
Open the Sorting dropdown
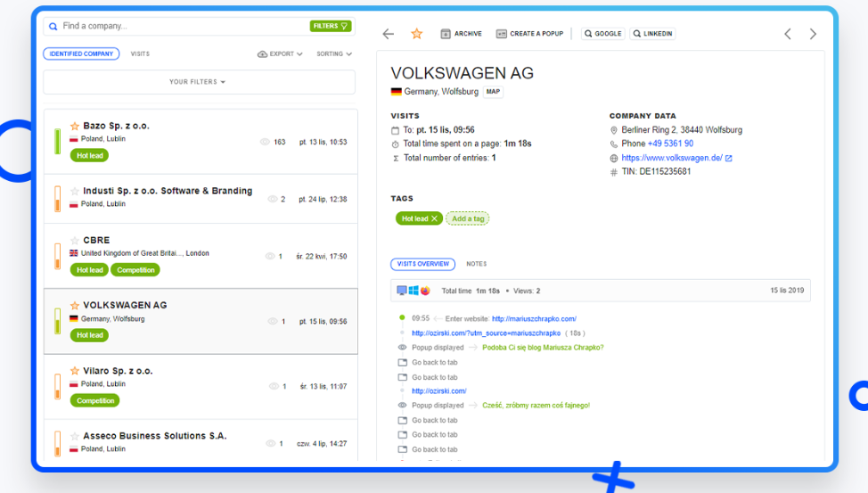(333, 54)
